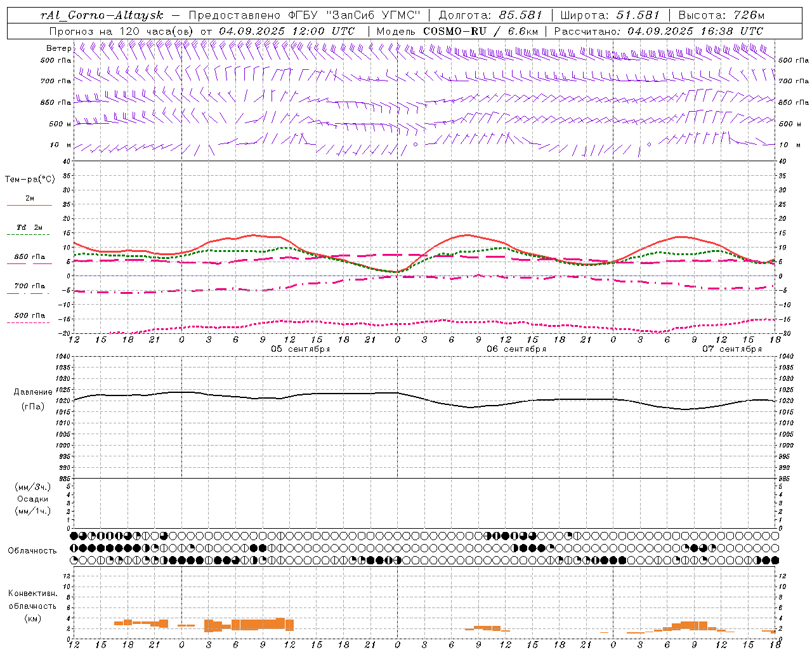Click the Давление pressure panel label
Image resolution: width=812 pixels, height=650 pixels.
tap(33, 392)
